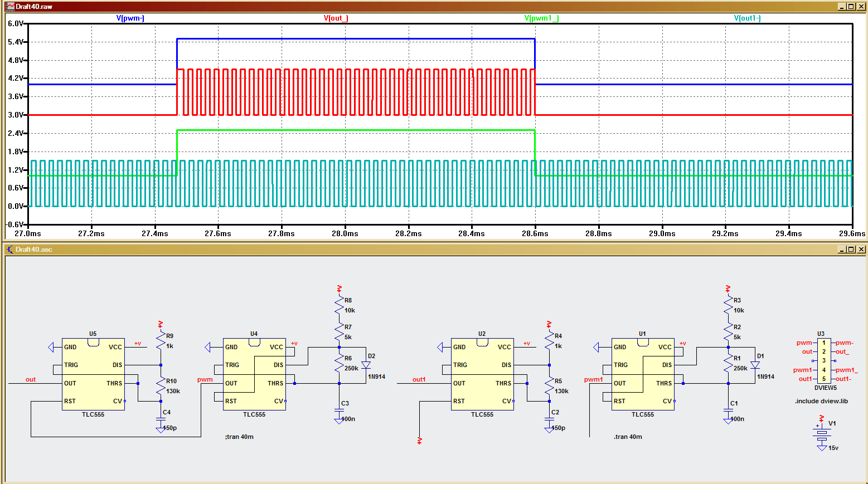Screen dimensions: 868x484
Task: Click the V[out1-] trace label
Action: tap(748, 18)
